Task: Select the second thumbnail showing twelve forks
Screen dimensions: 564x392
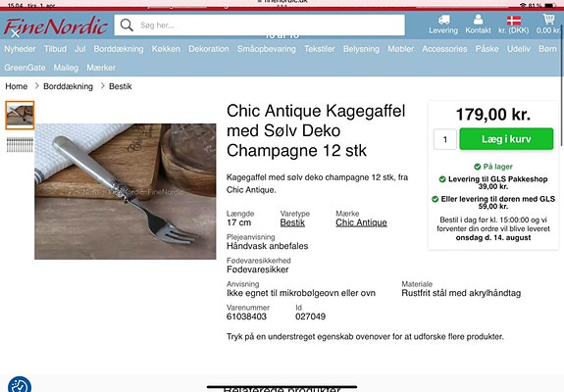Action: pyautogui.click(x=20, y=145)
